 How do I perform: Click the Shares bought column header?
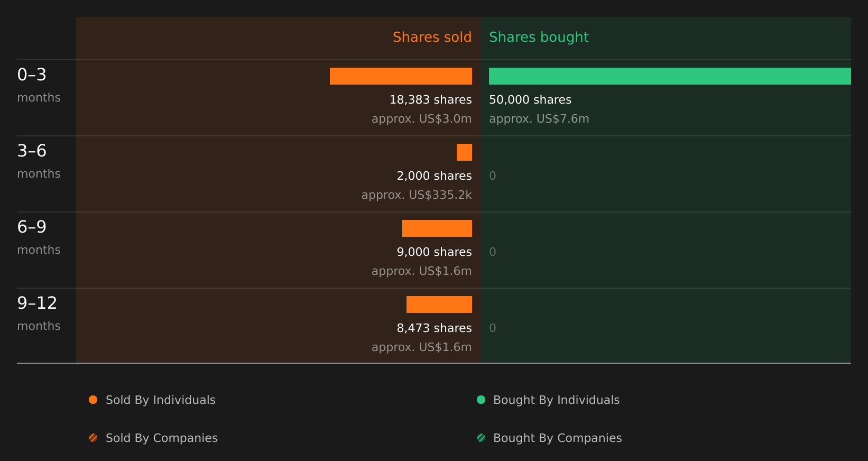click(x=539, y=37)
